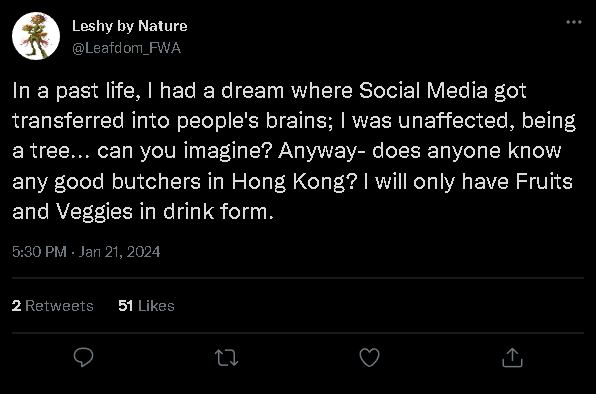The height and width of the screenshot is (394, 596).
Task: Click the word Anyway- in the tweet text
Action: pyautogui.click(x=322, y=151)
